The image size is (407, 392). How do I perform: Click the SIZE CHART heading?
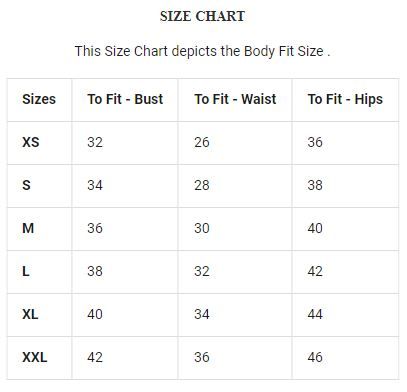coord(202,16)
